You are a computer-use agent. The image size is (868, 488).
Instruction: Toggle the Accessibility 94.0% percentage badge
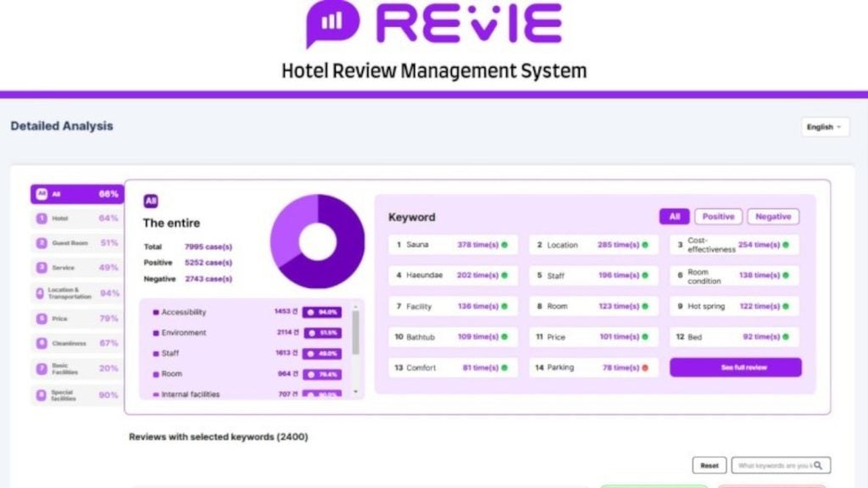[x=322, y=312]
